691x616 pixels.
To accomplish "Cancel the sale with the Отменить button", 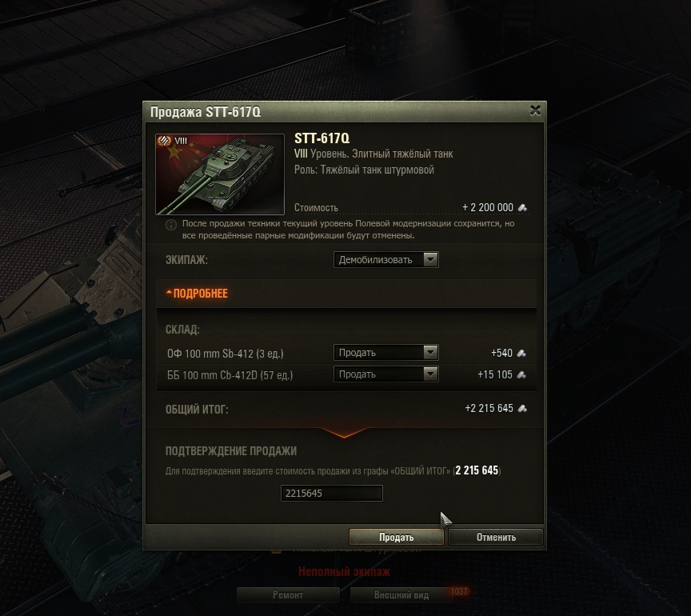I will coord(496,537).
